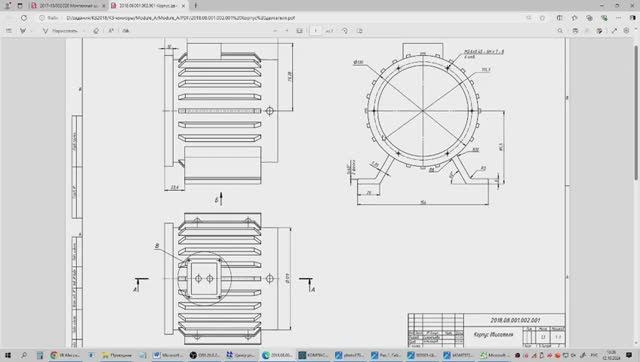
Task: Open Edge Settings and more menu
Action: (x=618, y=18)
